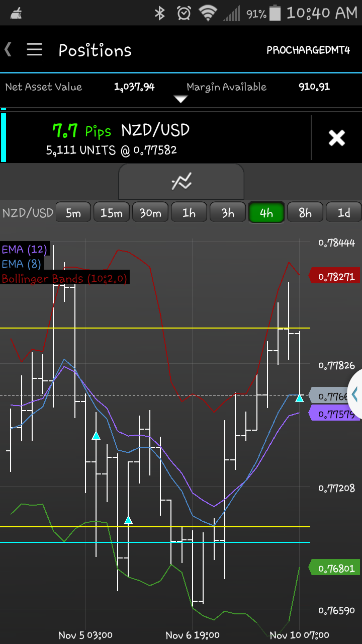Tap the gray current price tag
Image resolution: width=362 pixels, height=644 pixels.
pos(329,396)
